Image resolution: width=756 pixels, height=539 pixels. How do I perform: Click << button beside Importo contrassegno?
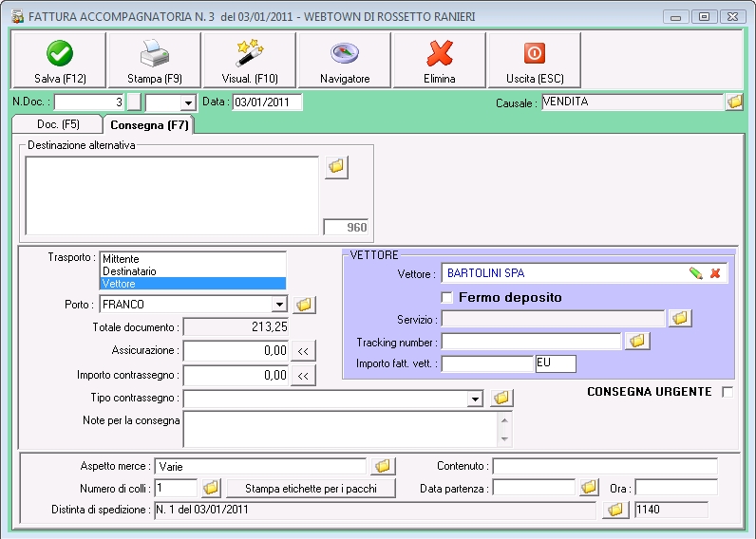(303, 375)
